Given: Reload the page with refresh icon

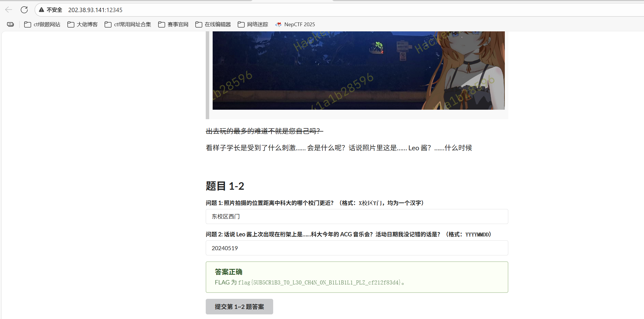Looking at the screenshot, I should point(24,10).
